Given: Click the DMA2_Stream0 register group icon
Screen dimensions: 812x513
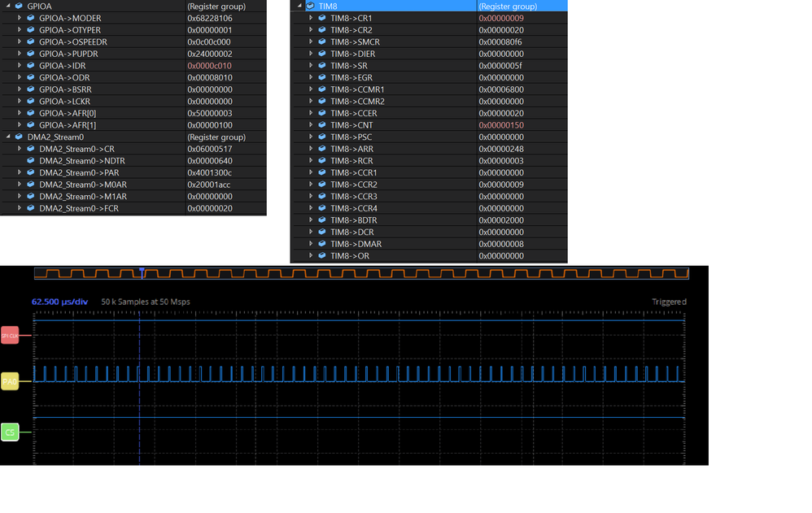Looking at the screenshot, I should 18,137.
